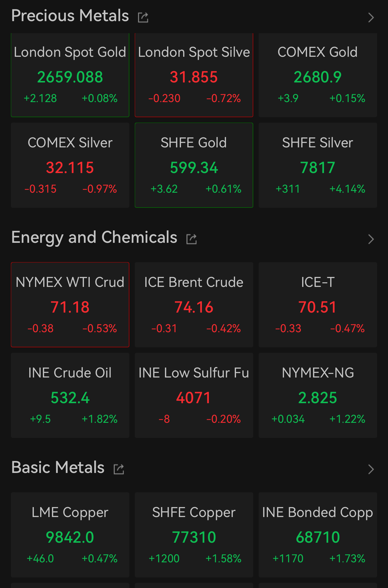Image resolution: width=388 pixels, height=588 pixels.
Task: Select the COMEX Silver tile
Action: (x=70, y=165)
